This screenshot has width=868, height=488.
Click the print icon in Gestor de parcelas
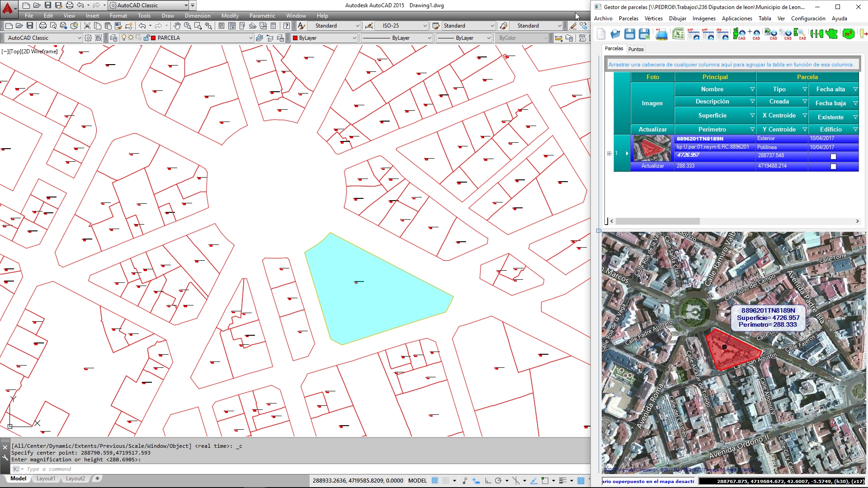point(661,34)
